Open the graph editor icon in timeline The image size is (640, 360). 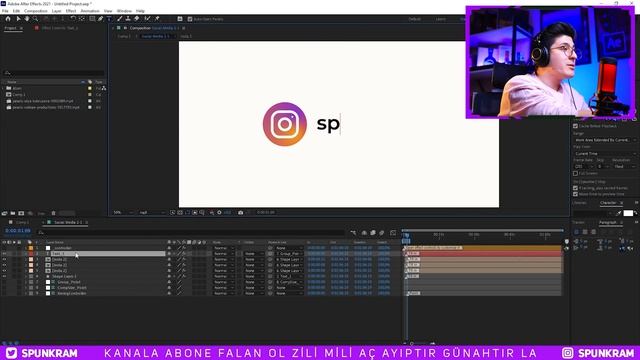[x=393, y=233]
